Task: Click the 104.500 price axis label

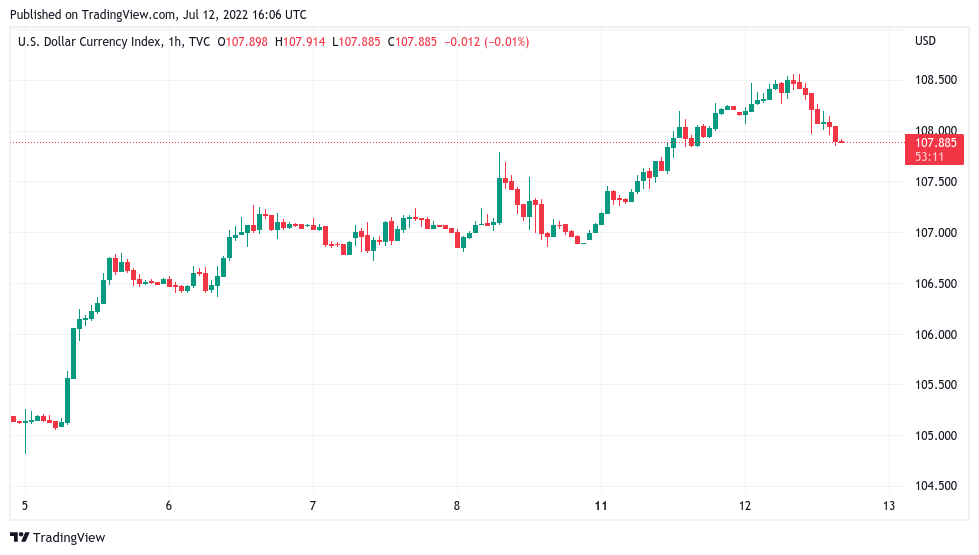Action: click(935, 487)
